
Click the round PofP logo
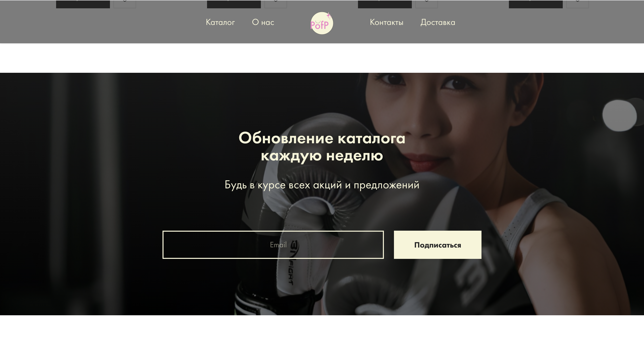point(322,23)
